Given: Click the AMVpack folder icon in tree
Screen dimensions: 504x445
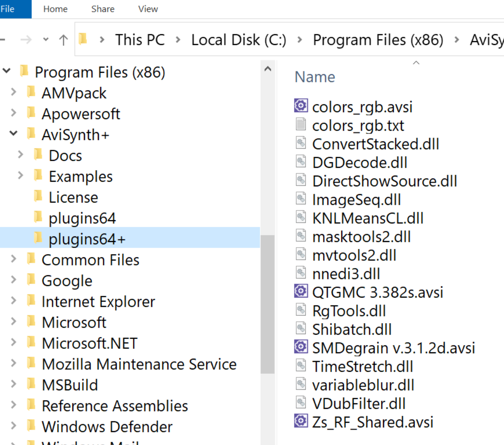Looking at the screenshot, I should [31, 92].
